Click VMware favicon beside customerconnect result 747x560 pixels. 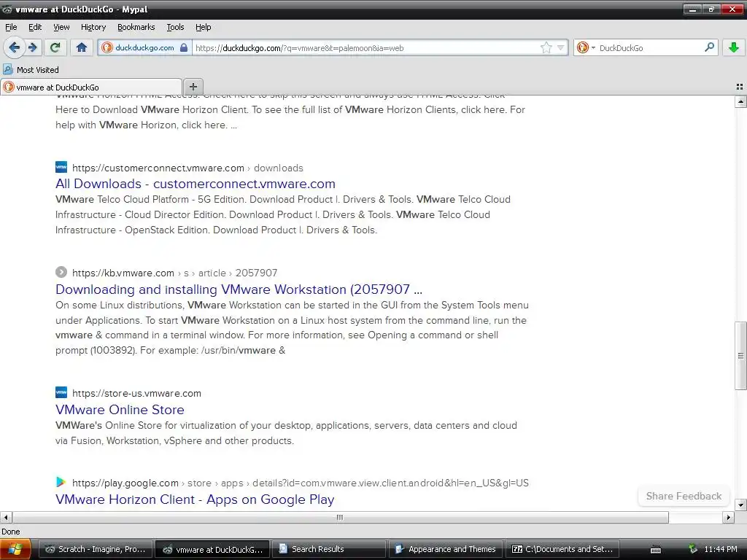click(x=61, y=167)
